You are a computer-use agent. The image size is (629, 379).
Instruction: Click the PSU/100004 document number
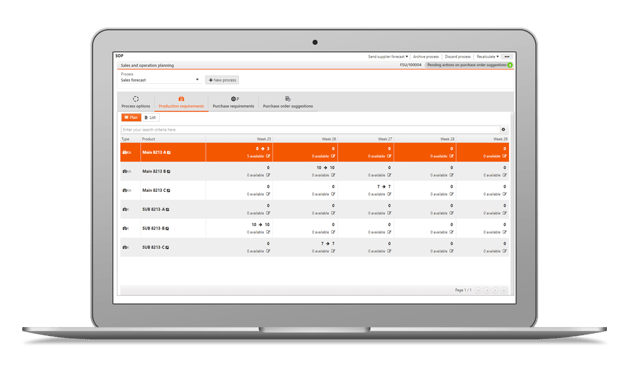(410, 65)
